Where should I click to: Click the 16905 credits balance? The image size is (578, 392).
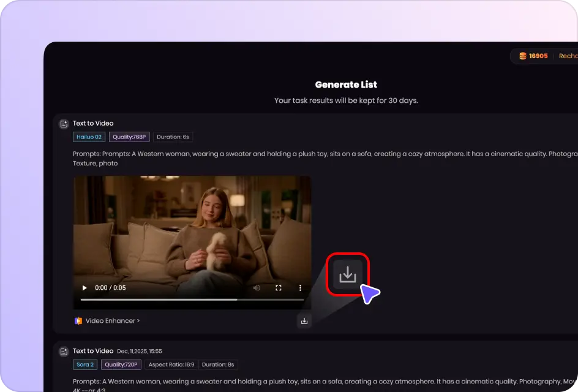(538, 56)
